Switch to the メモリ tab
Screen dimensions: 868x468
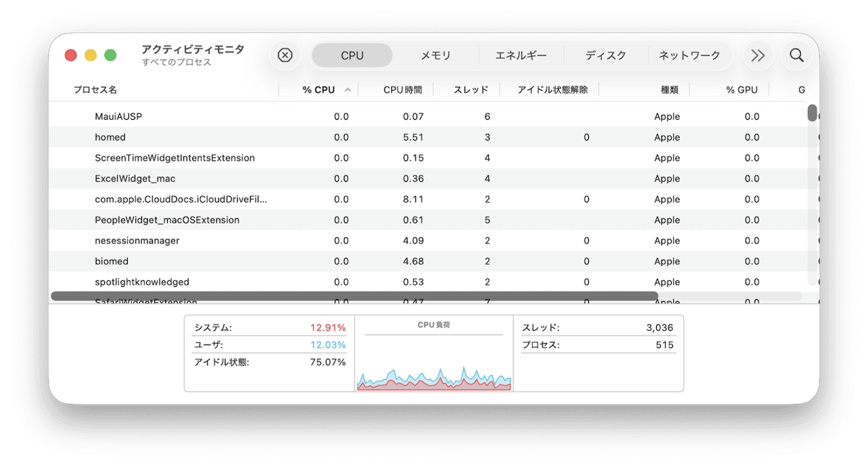pyautogui.click(x=435, y=55)
